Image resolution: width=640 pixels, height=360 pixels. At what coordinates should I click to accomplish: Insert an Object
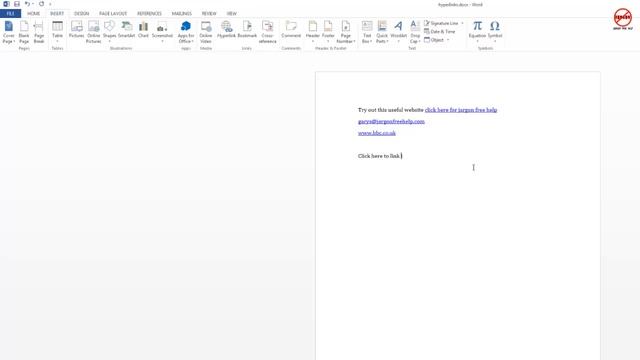434,40
